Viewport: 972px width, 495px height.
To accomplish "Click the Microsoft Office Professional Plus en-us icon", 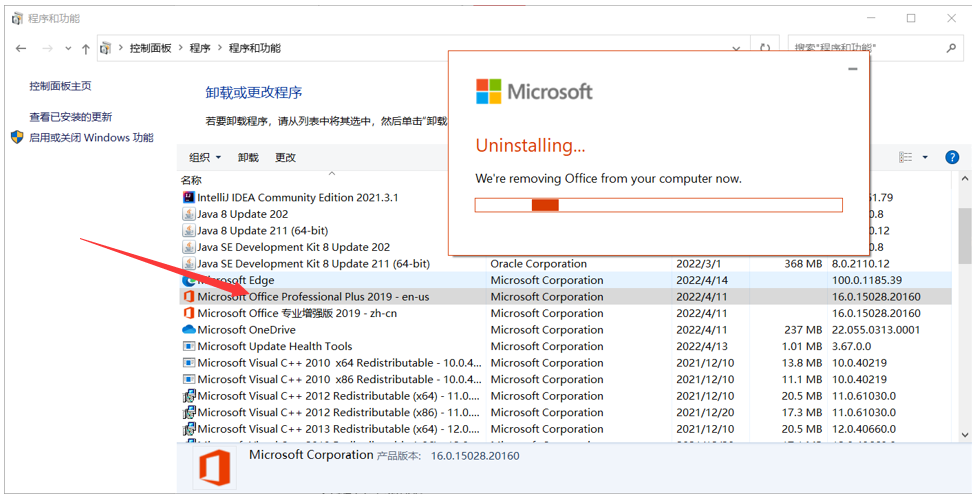I will point(189,297).
